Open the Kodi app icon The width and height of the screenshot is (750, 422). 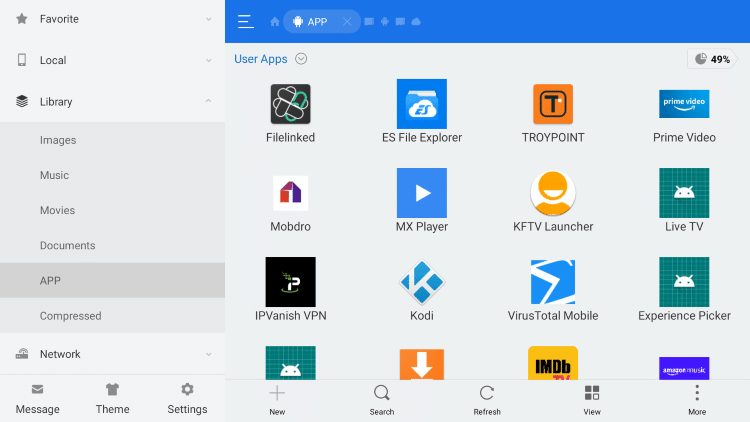point(421,282)
